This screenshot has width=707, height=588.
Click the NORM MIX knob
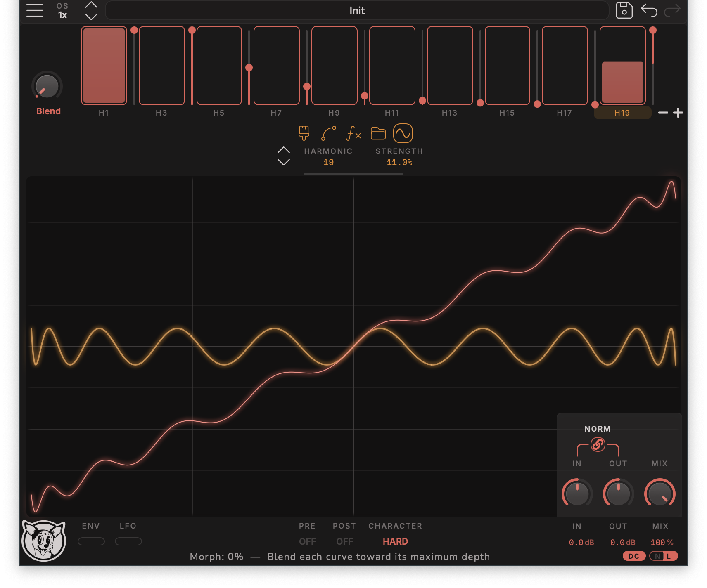coord(660,493)
